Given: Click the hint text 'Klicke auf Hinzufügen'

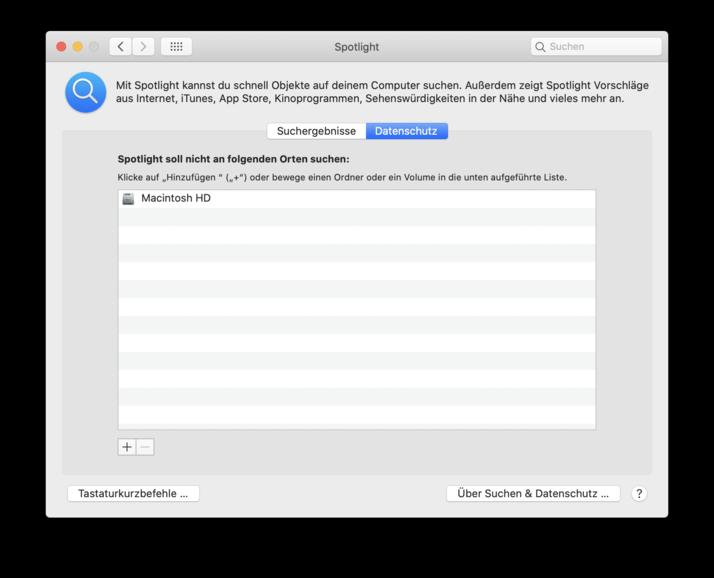Looking at the screenshot, I should coord(342,177).
